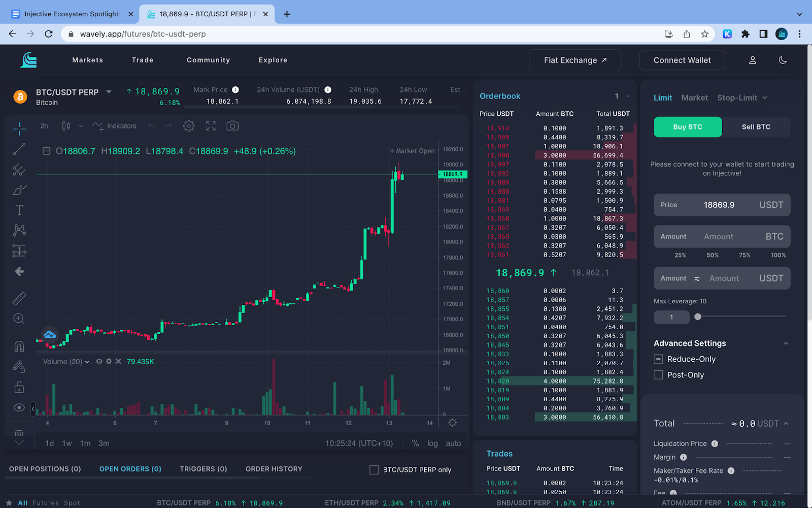This screenshot has width=812, height=508.
Task: Lock all drawing tools
Action: [19, 387]
